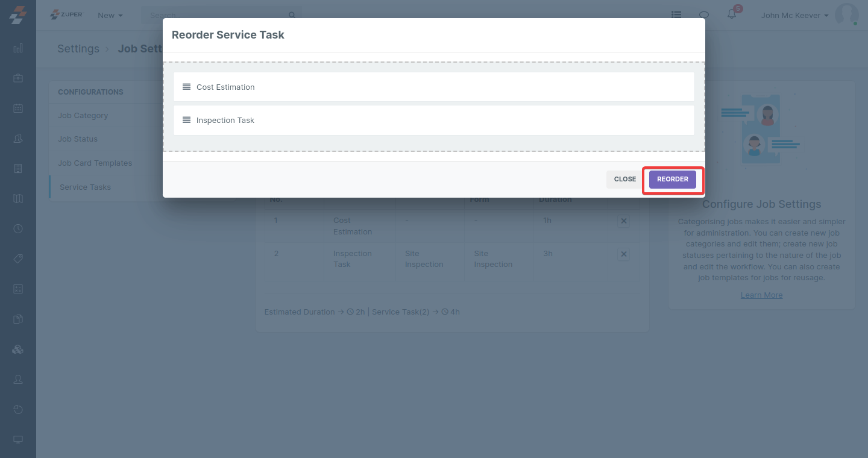
Task: Click Cost Estimation name in the table
Action: point(353,226)
